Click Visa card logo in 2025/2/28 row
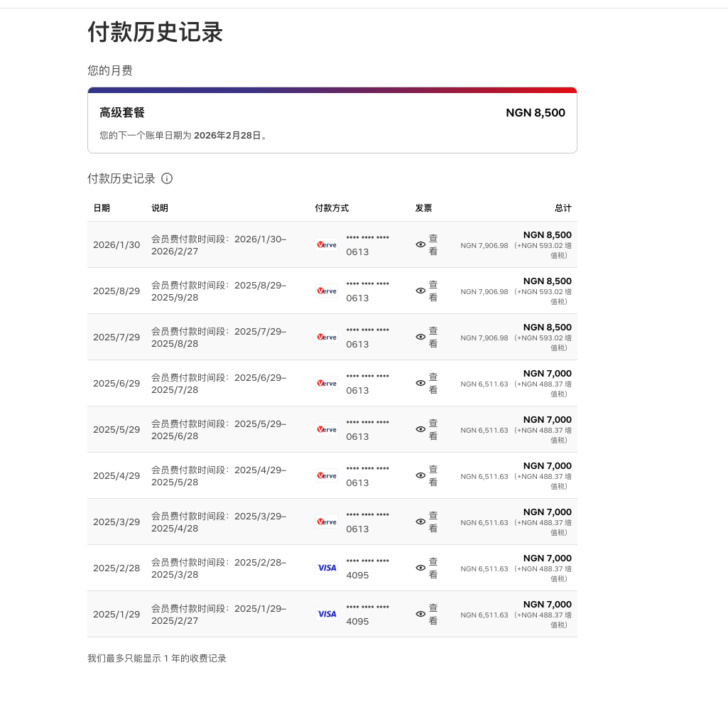 (x=327, y=568)
